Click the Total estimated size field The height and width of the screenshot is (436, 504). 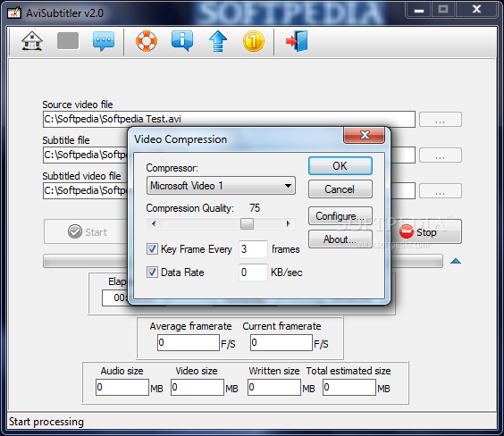[349, 387]
